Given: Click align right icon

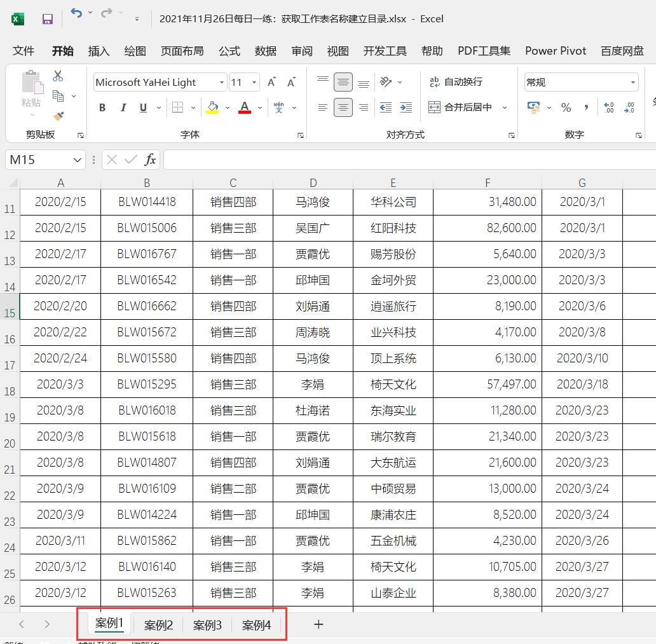Looking at the screenshot, I should point(364,107).
